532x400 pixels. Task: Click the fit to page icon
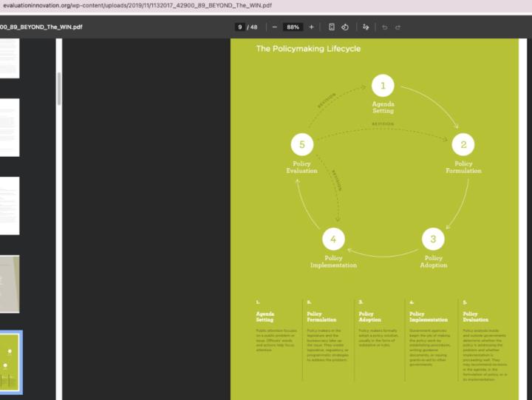(x=332, y=27)
